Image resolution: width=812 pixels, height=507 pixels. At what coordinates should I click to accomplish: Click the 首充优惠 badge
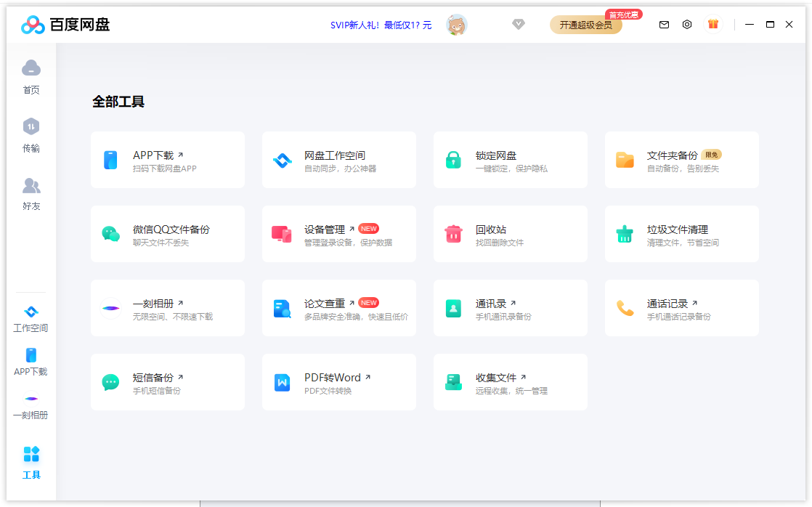(x=623, y=15)
